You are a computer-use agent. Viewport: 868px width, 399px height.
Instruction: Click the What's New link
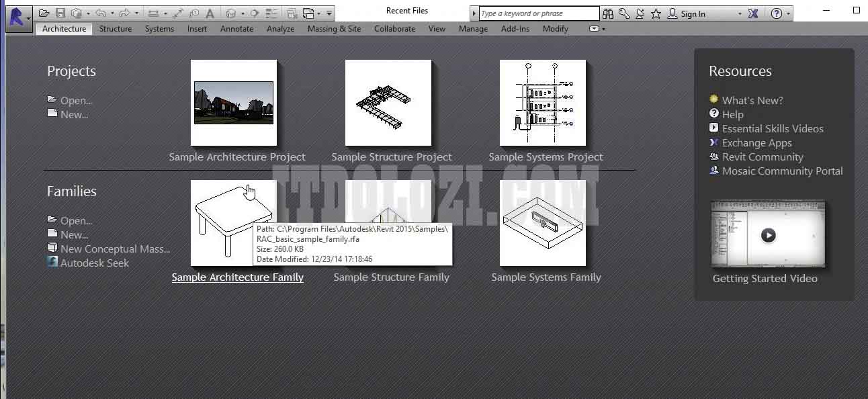point(752,99)
